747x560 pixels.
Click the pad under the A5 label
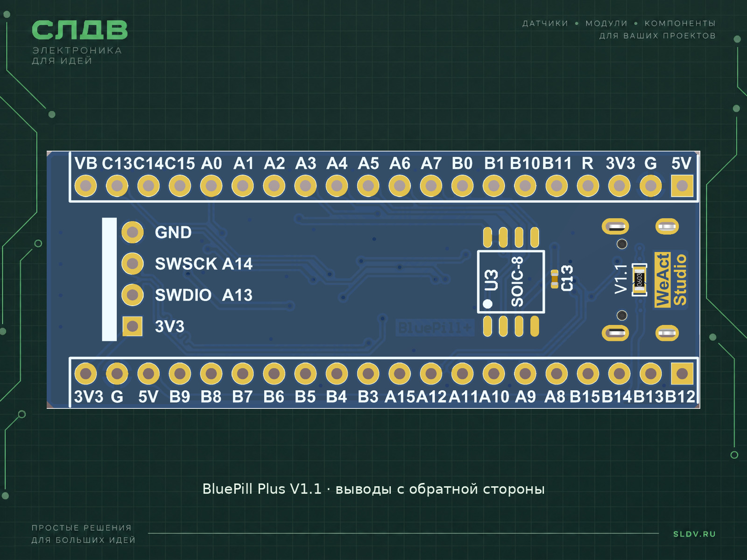coord(368,186)
